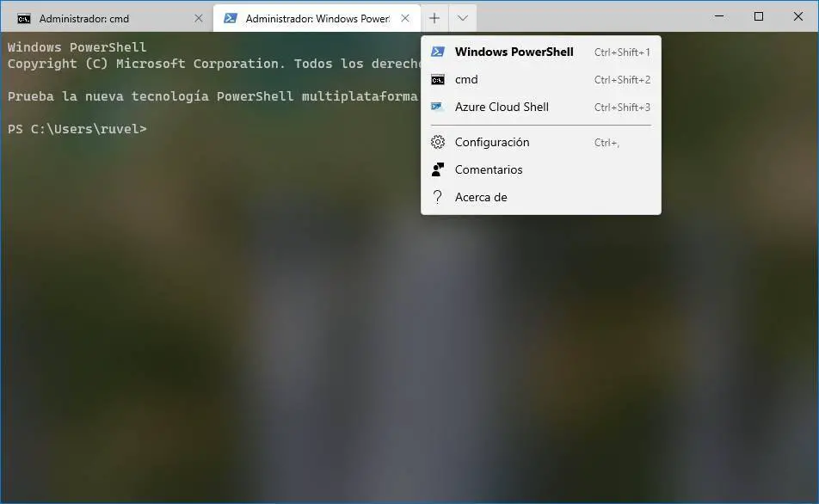Screen dimensions: 819x504
Task: Click the PS C:\Users\ruvel> prompt line
Action: pos(77,129)
